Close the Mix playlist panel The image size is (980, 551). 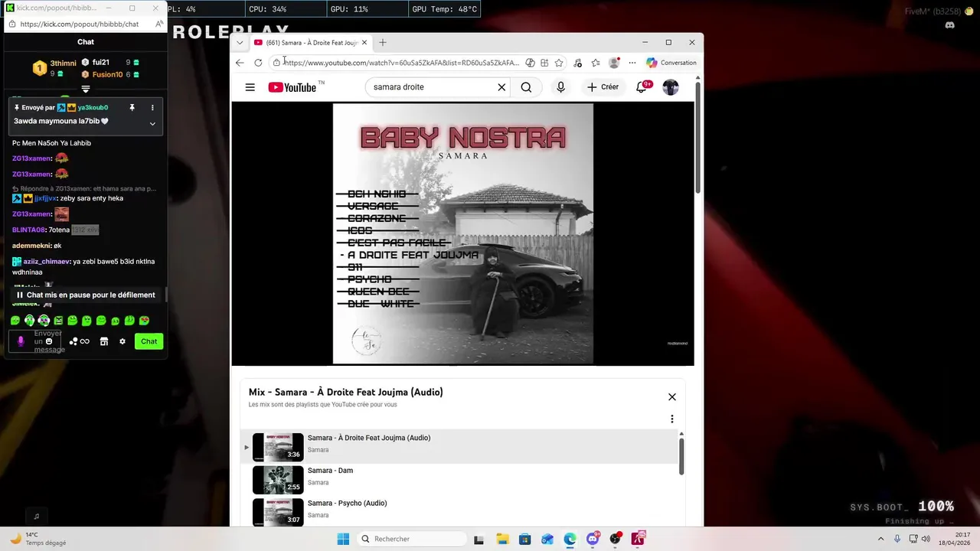(x=672, y=396)
